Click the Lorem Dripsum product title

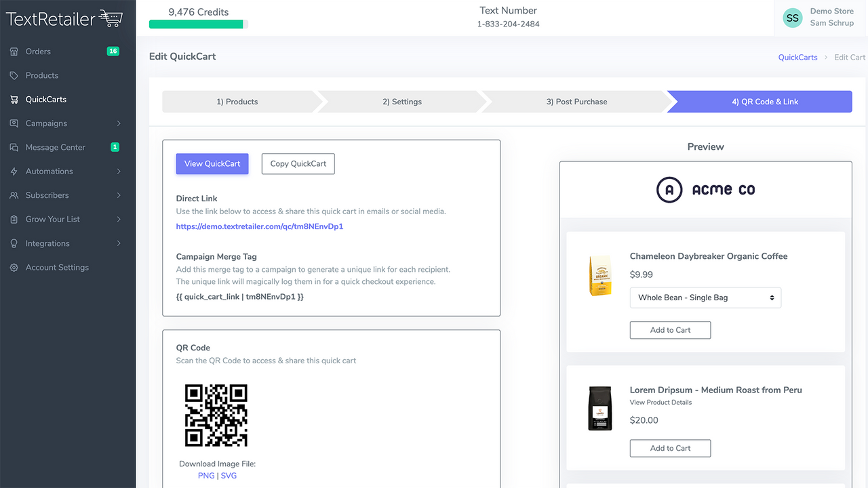tap(716, 390)
